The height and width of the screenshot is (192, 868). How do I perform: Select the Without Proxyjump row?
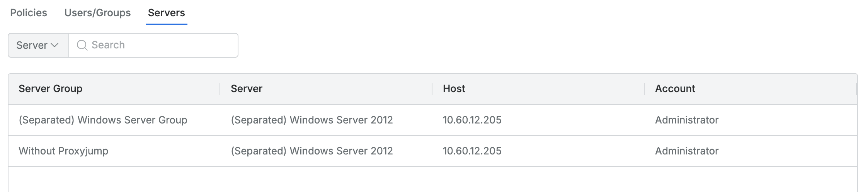click(x=63, y=151)
